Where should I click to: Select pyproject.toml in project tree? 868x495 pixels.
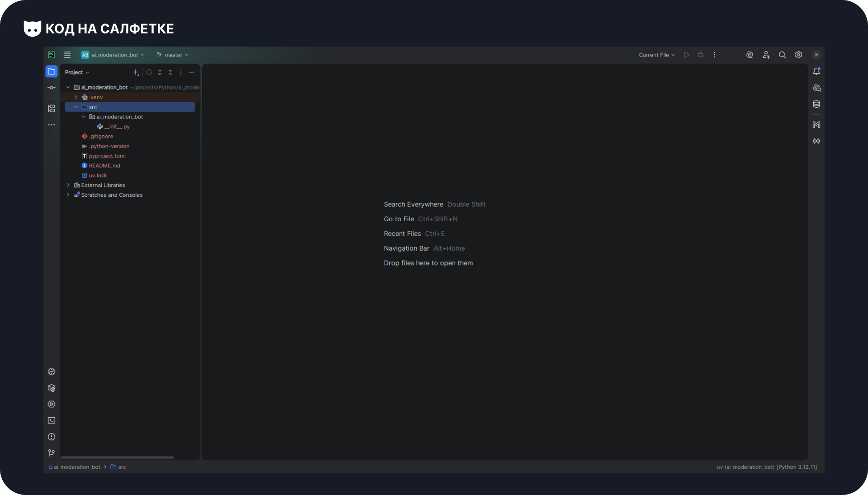(107, 156)
